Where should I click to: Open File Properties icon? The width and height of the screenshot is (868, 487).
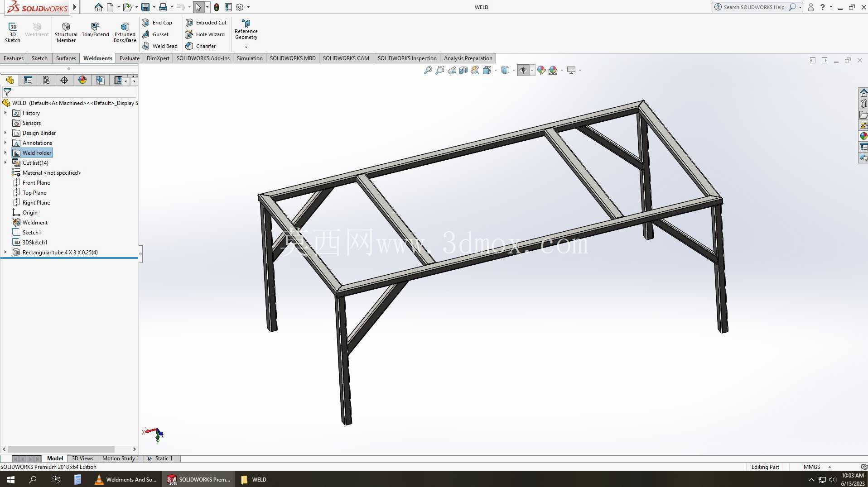tap(228, 7)
